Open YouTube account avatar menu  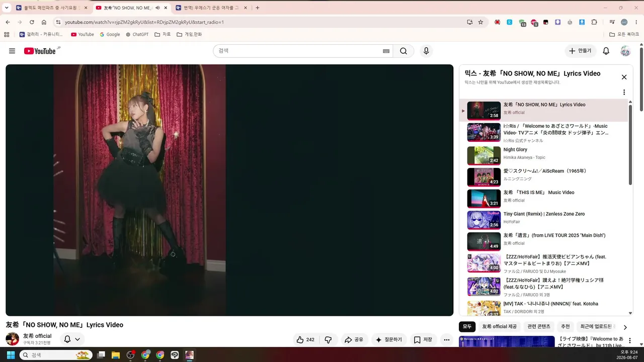(x=625, y=51)
